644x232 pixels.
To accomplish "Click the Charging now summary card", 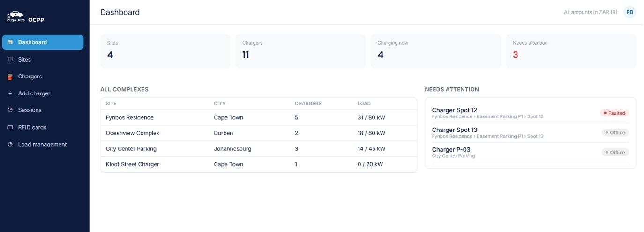I will 436,51.
